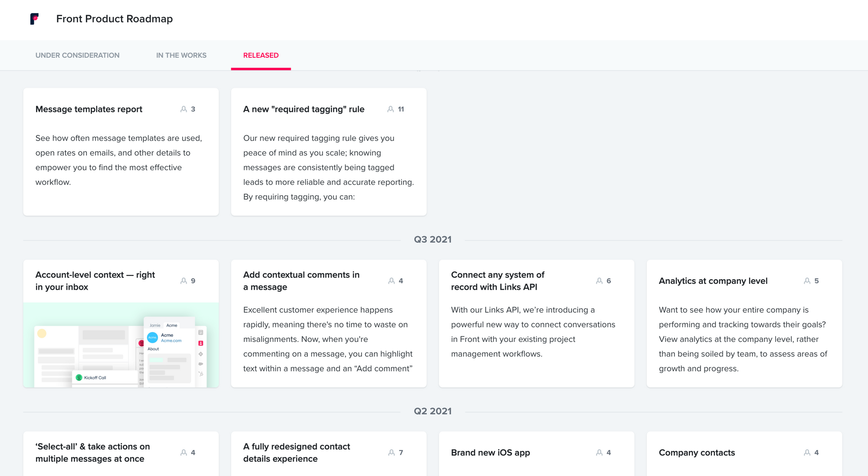Click Analytics at company level description
This screenshot has height=476, width=868.
pyautogui.click(x=743, y=339)
